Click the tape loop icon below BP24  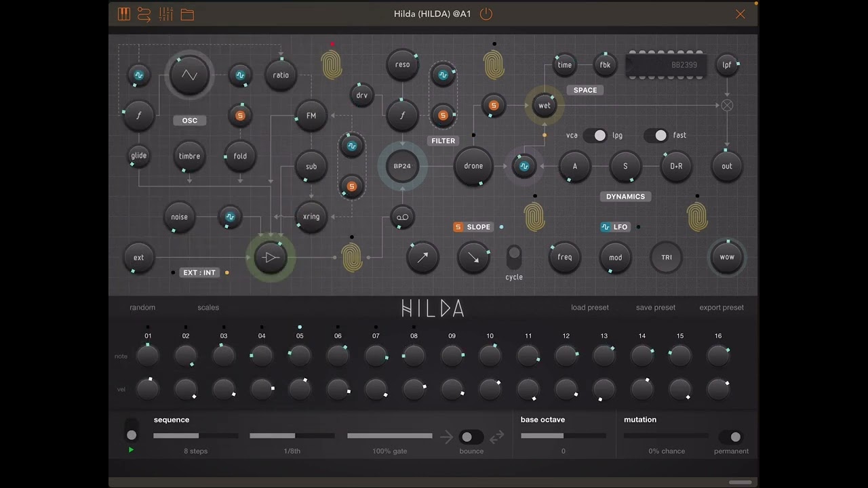click(x=402, y=217)
